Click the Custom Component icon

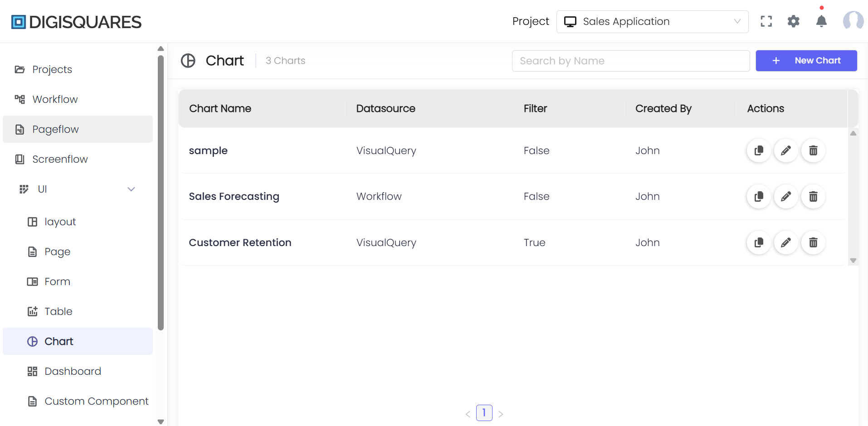32,401
